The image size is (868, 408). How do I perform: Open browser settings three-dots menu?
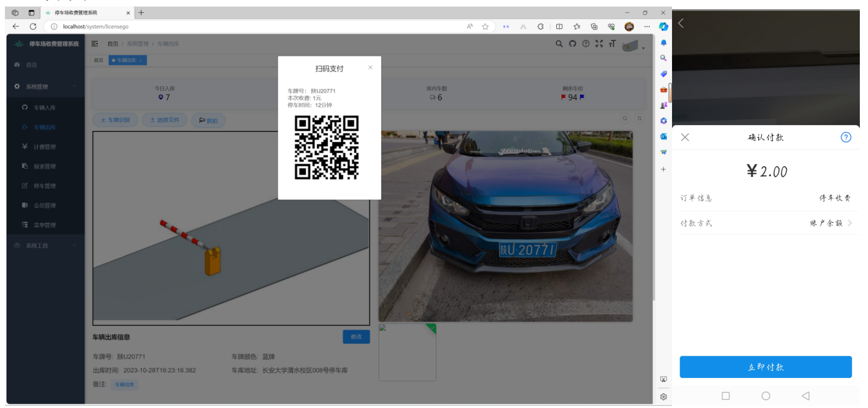pyautogui.click(x=647, y=26)
